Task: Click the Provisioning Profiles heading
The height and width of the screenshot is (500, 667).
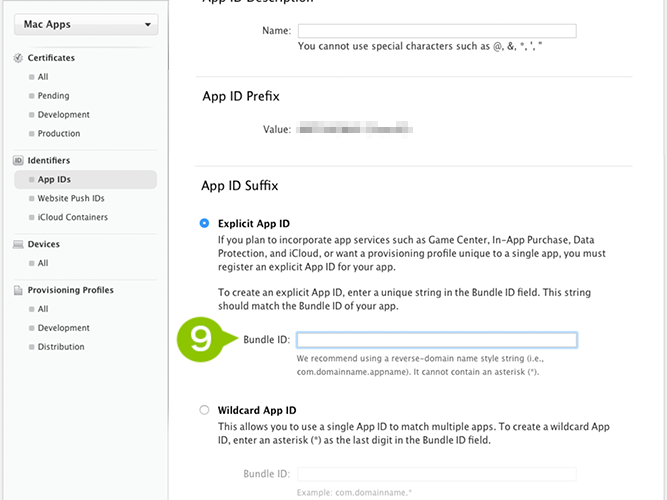Action: 71,290
